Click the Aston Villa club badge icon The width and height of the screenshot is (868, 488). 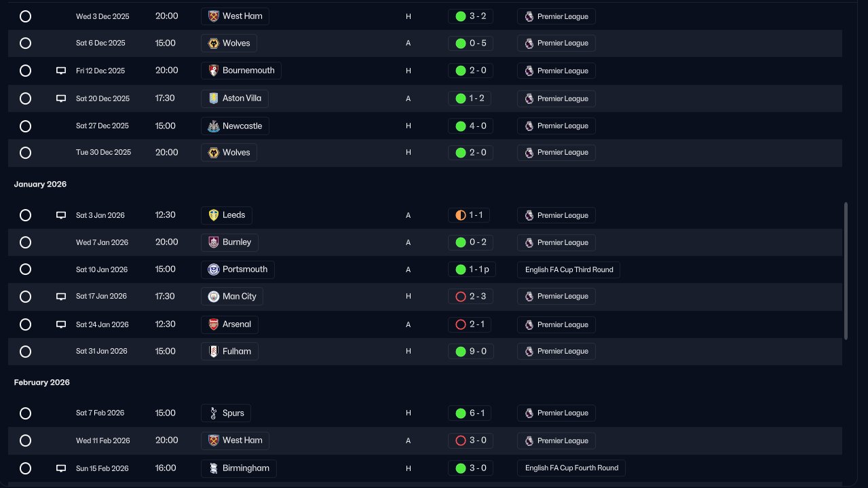coord(213,98)
